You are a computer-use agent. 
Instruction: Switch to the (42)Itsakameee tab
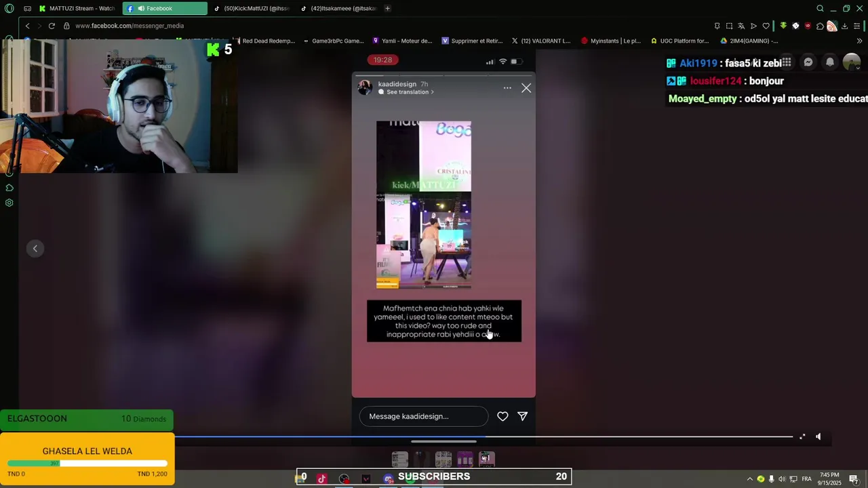click(338, 8)
